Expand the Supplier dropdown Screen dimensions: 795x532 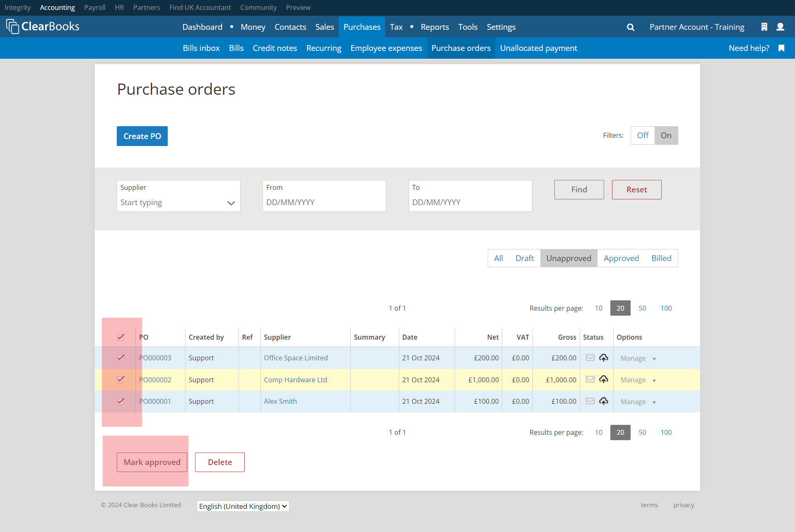point(231,203)
